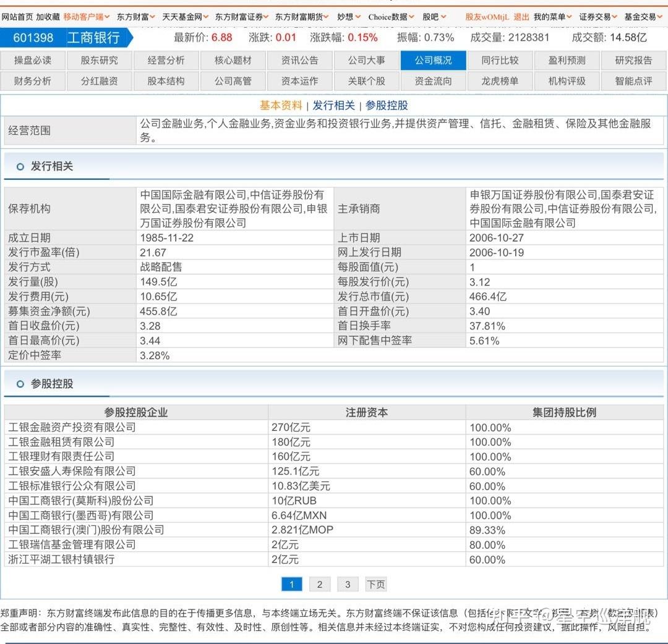This screenshot has width=668, height=644.
Task: Go to page 2 of holdings
Action: pos(320,585)
